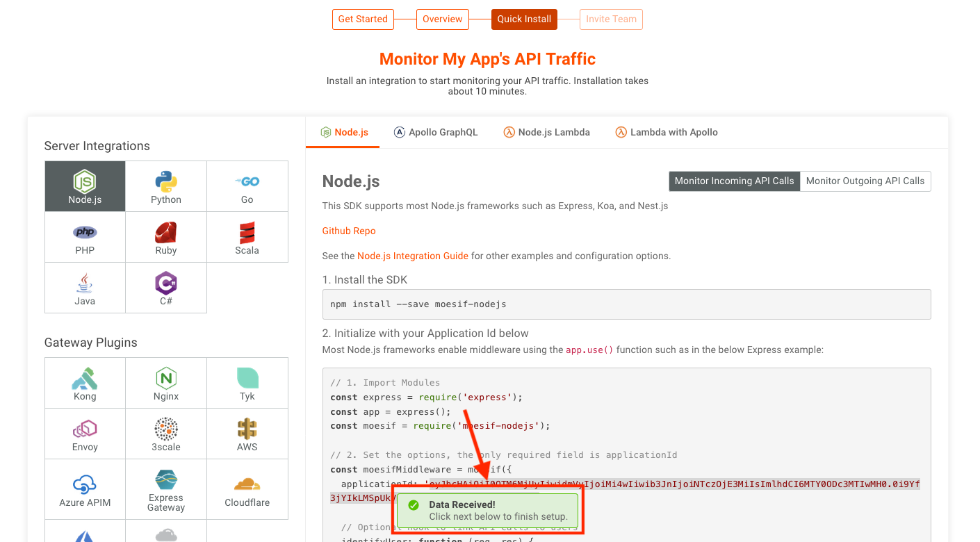The height and width of the screenshot is (542, 980).
Task: Select the Python server integration
Action: (x=166, y=186)
